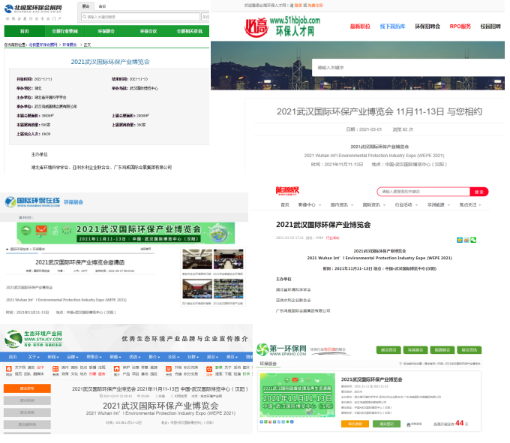Click the green swirl logo of 生态环境产业网
The height and width of the screenshot is (443, 510).
click(x=13, y=339)
